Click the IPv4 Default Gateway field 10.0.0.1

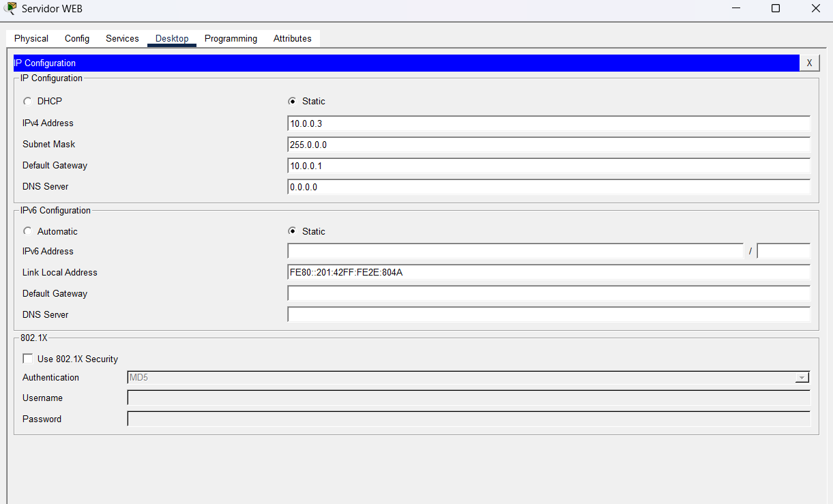click(x=549, y=166)
